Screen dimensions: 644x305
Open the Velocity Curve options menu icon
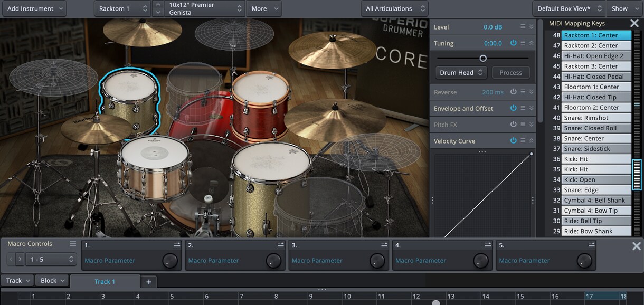523,141
